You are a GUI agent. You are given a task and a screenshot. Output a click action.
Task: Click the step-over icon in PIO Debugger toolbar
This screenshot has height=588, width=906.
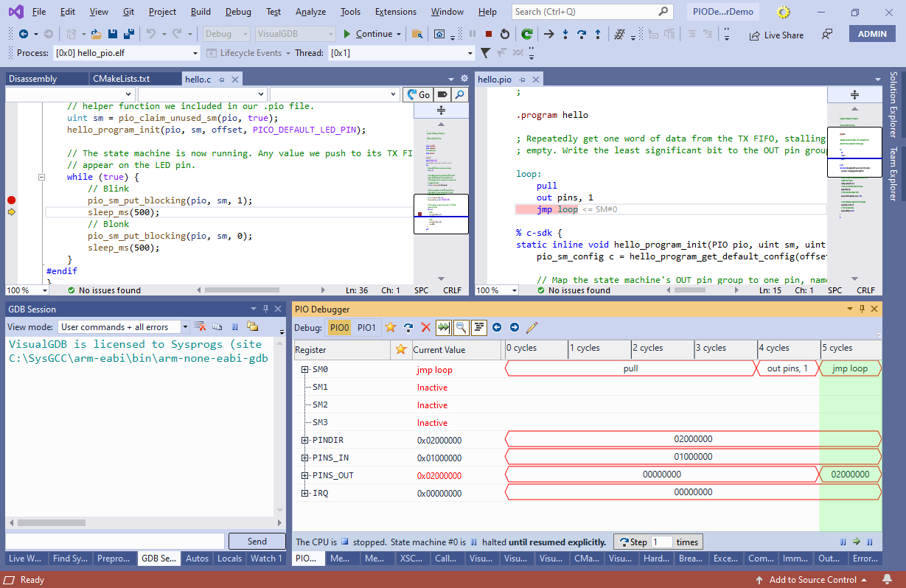click(408, 327)
